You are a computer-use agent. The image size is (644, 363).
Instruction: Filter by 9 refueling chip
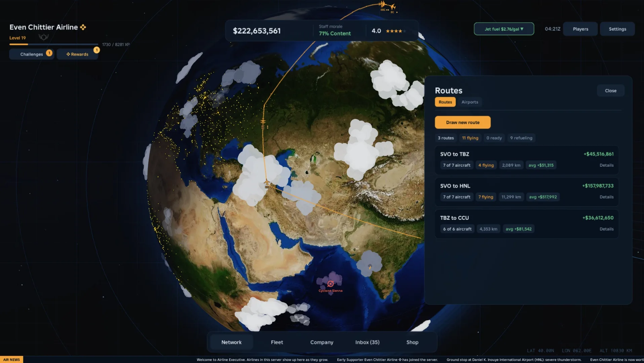(x=521, y=138)
